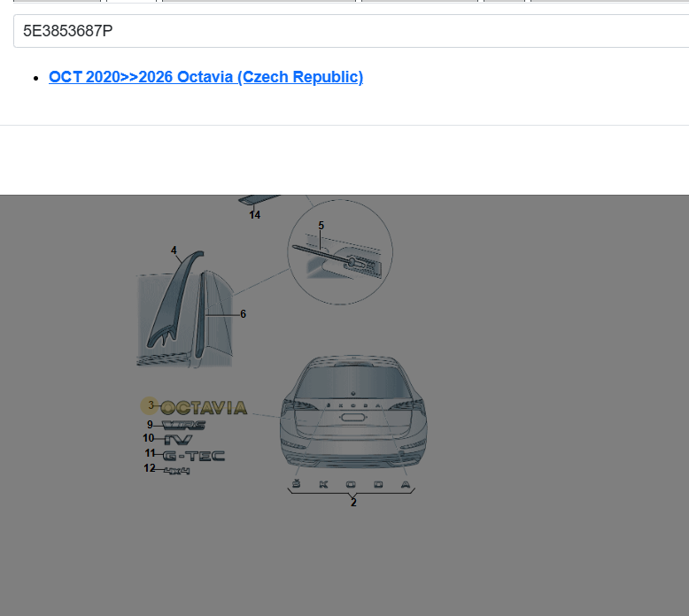
Task: Click the 4x4 badge emblem
Action: pos(177,471)
